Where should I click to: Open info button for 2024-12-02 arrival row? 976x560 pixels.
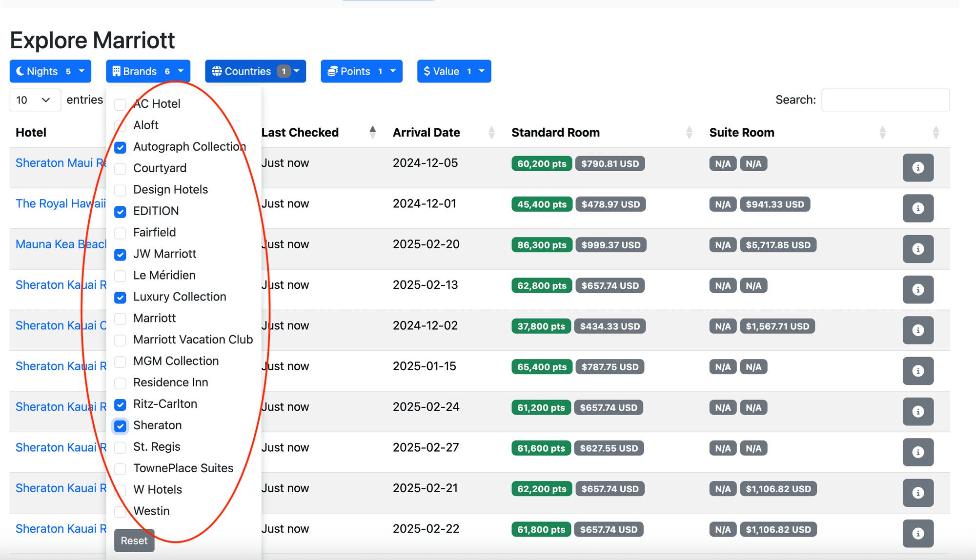918,330
